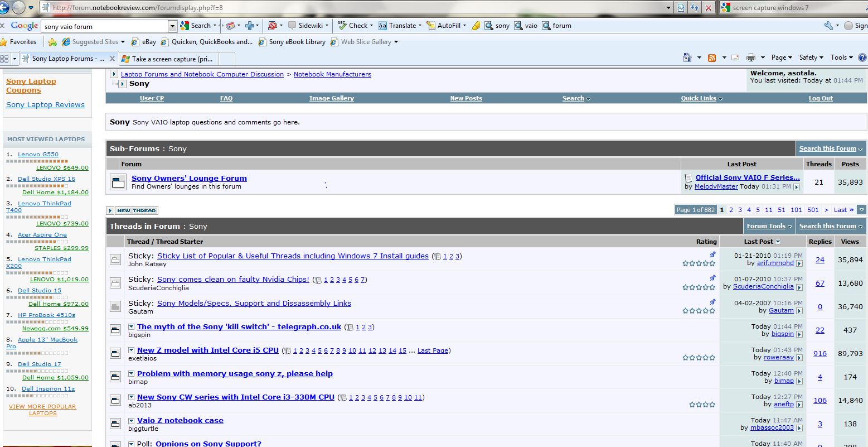The width and height of the screenshot is (868, 447).
Task: Click the browser address bar URL field
Action: [x=357, y=8]
